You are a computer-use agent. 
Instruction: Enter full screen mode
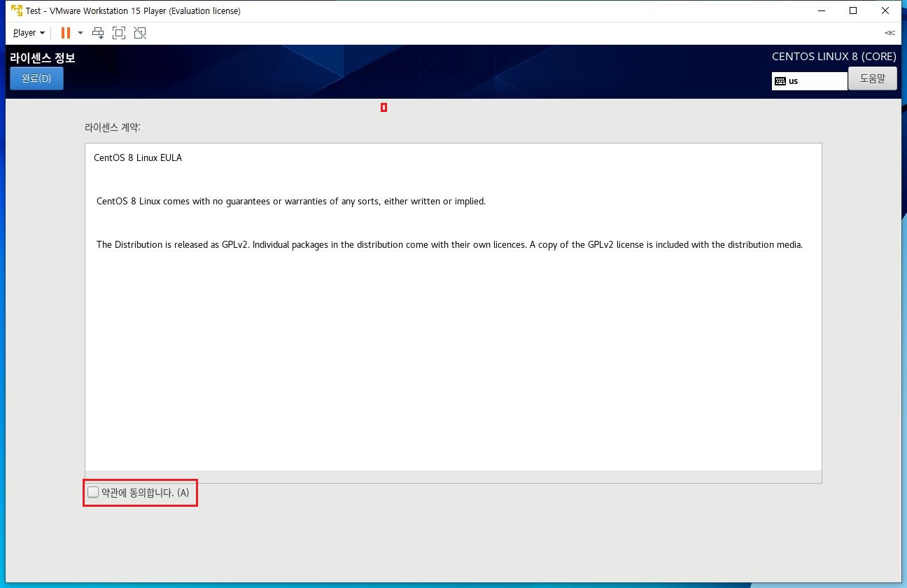click(119, 33)
